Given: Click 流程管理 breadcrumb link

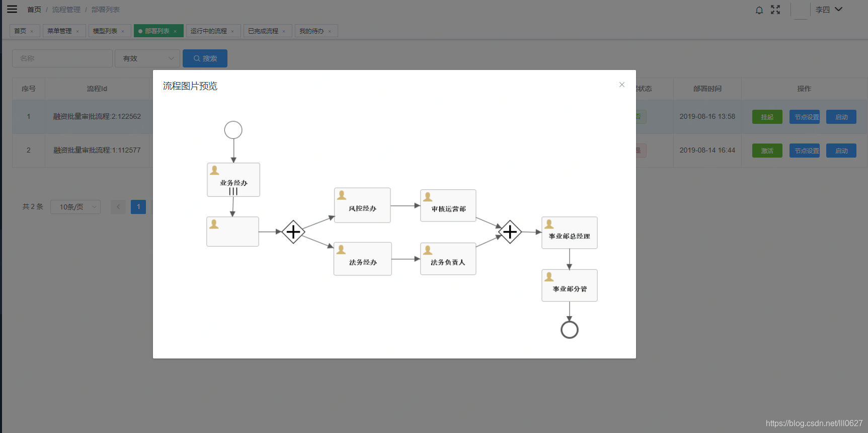Looking at the screenshot, I should coord(66,10).
